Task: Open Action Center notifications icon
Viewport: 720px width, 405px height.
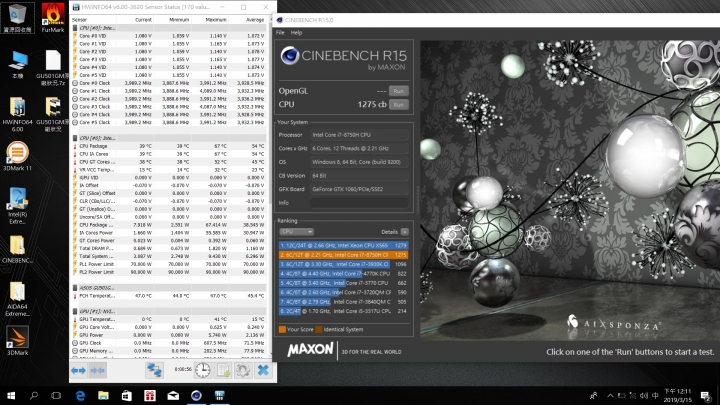Action: click(705, 395)
